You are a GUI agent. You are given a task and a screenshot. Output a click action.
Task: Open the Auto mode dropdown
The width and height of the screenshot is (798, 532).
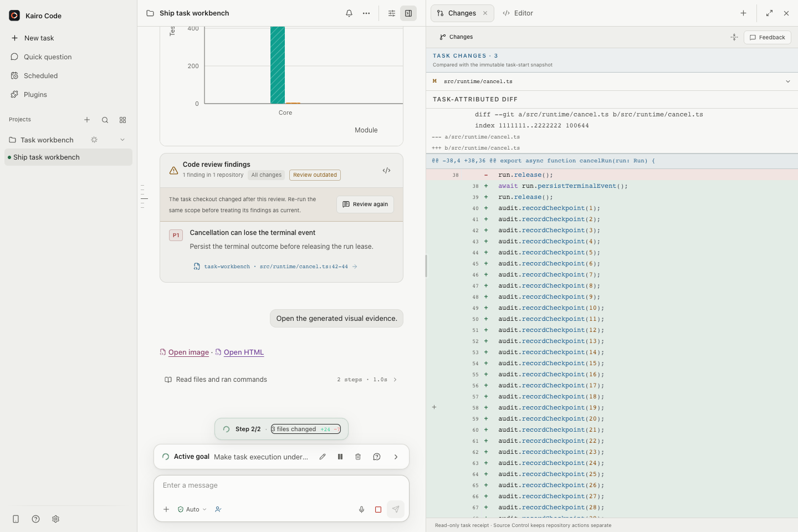[192, 509]
